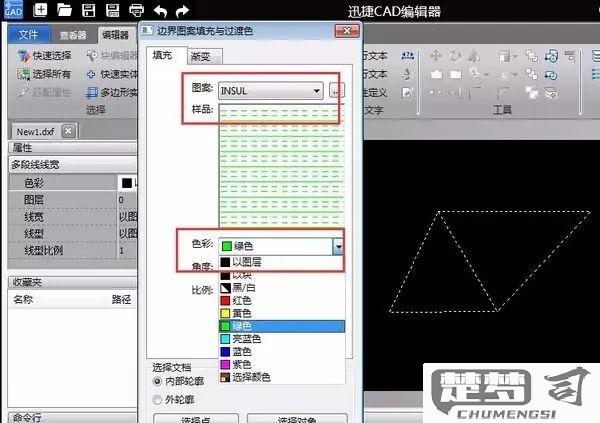Click the CAD application logo icon

point(13,9)
